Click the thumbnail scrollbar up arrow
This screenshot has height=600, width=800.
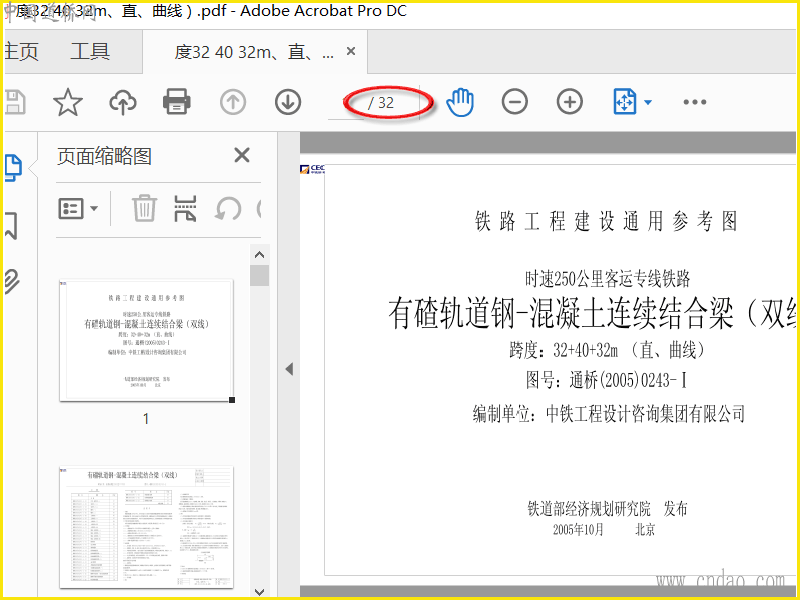point(259,255)
